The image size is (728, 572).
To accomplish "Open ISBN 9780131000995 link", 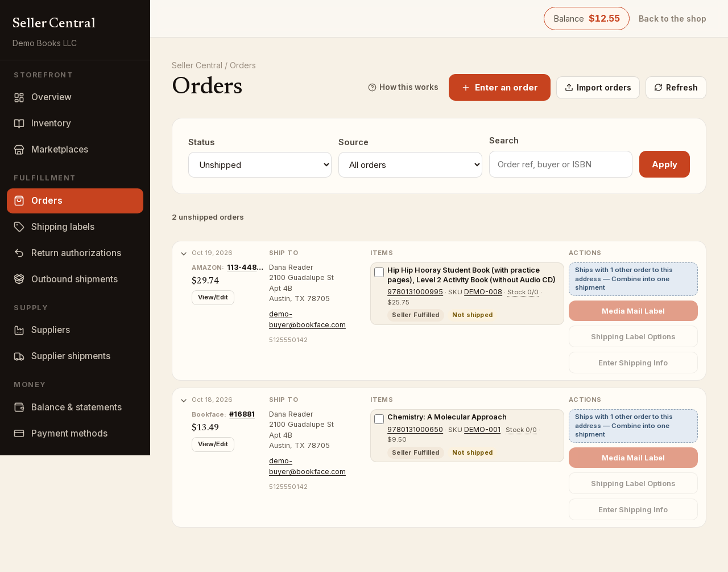I will click(x=415, y=292).
